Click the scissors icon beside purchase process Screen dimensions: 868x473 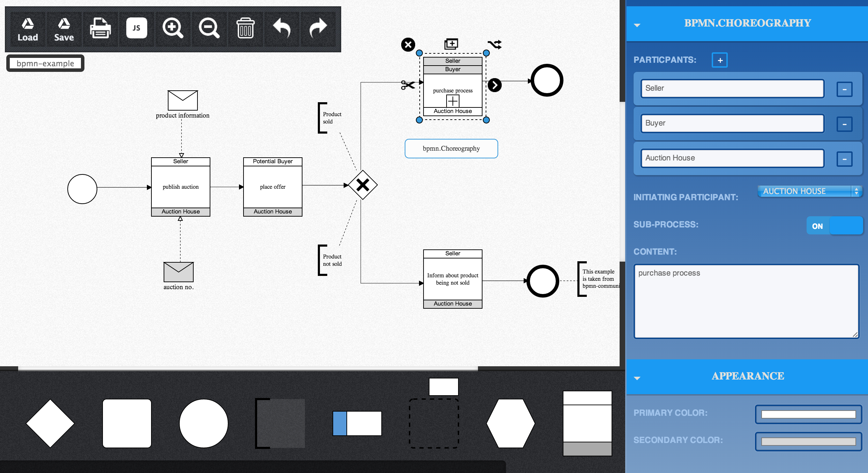pos(407,85)
